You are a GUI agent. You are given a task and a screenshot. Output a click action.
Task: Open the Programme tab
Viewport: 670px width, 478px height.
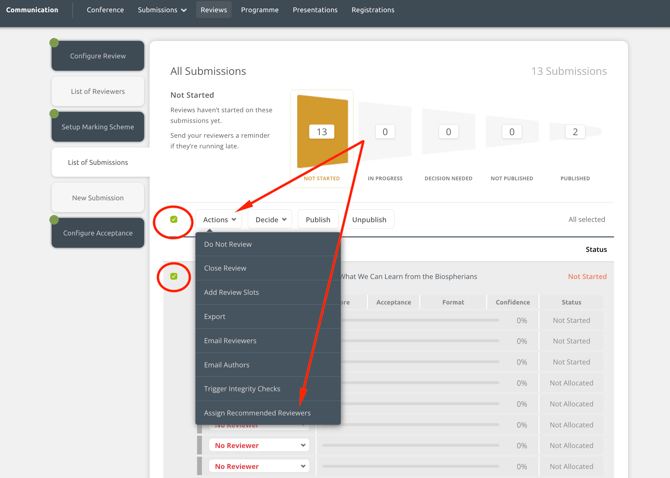click(x=260, y=10)
